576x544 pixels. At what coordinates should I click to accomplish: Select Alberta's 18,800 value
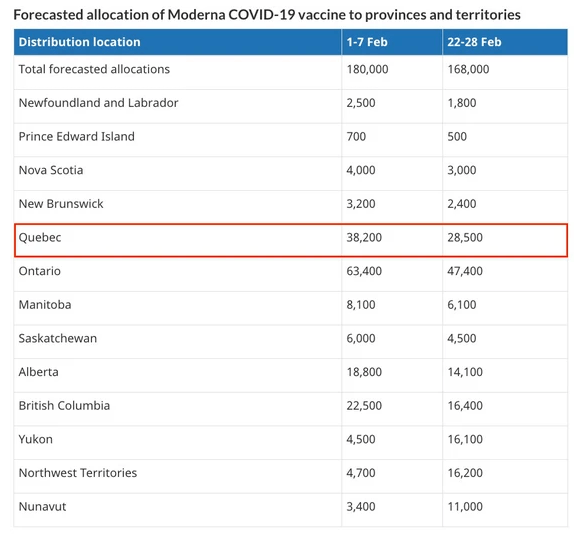tap(364, 372)
